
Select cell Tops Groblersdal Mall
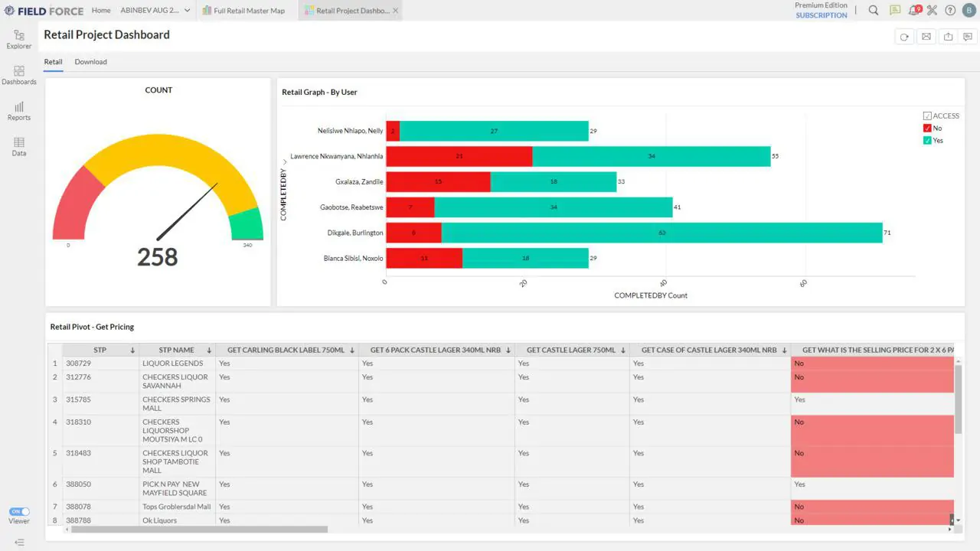(177, 507)
